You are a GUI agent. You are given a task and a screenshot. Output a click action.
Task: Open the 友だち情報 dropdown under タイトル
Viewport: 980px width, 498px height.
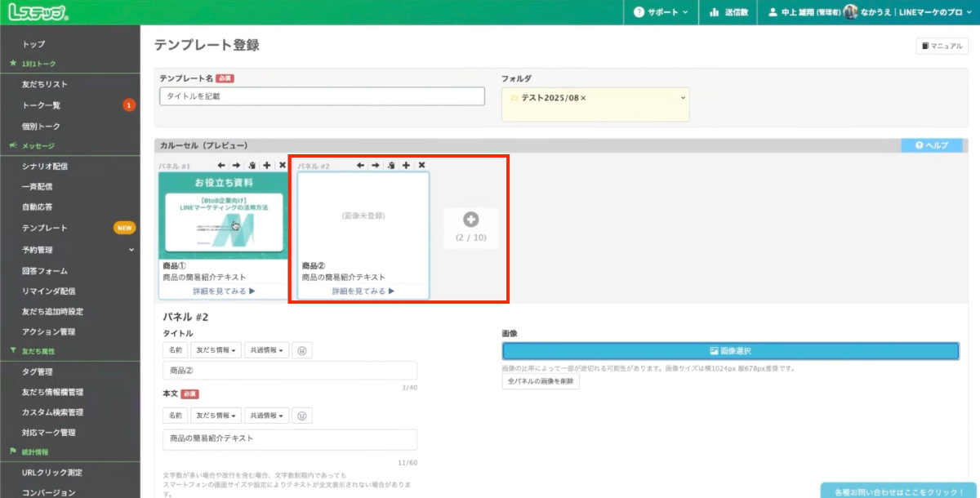[216, 350]
